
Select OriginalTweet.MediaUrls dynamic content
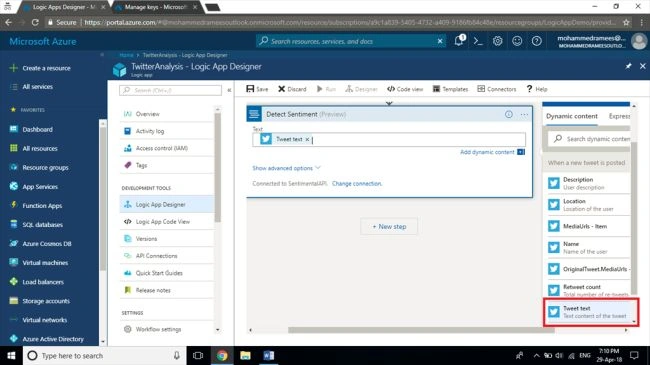click(x=589, y=269)
